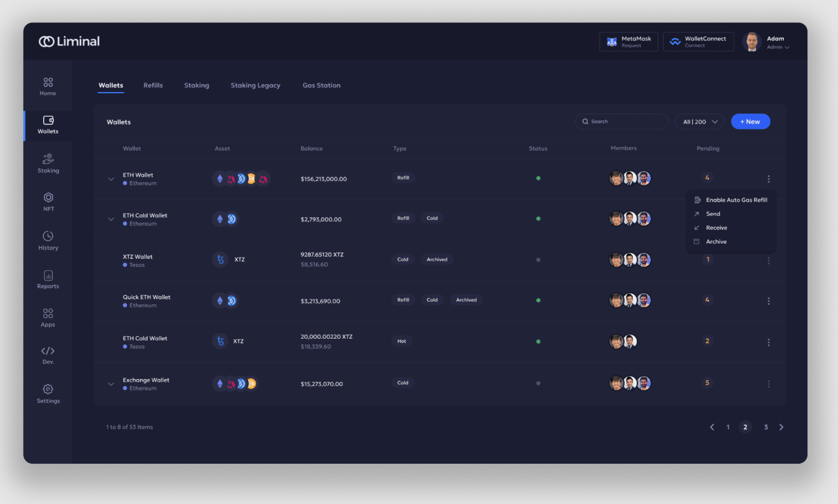Click the pending count badge for ETH Wallet
838x504 pixels.
click(x=707, y=177)
